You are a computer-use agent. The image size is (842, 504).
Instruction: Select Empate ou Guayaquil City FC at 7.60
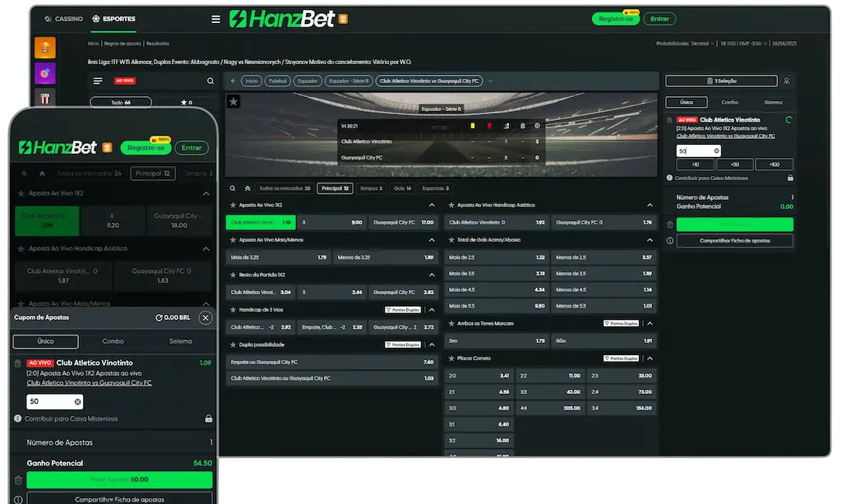332,362
